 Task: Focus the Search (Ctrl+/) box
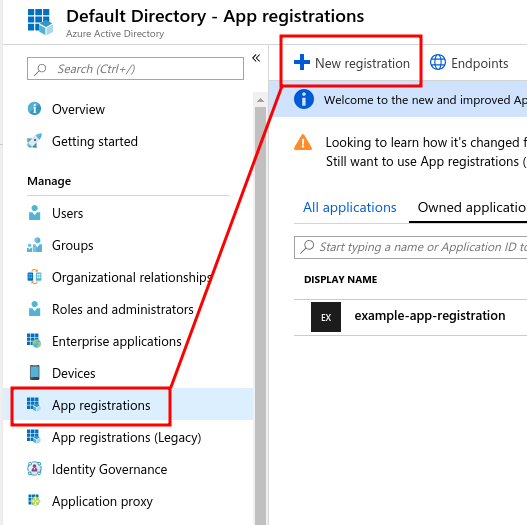[x=135, y=69]
